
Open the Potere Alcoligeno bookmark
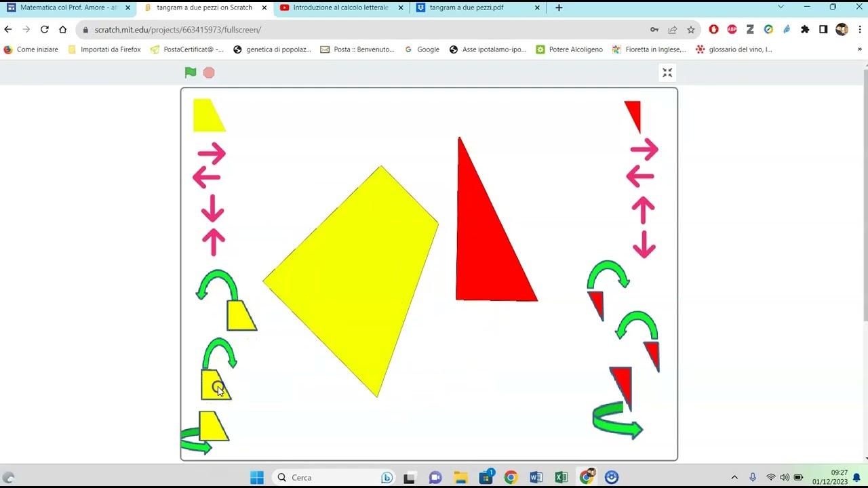pos(569,49)
